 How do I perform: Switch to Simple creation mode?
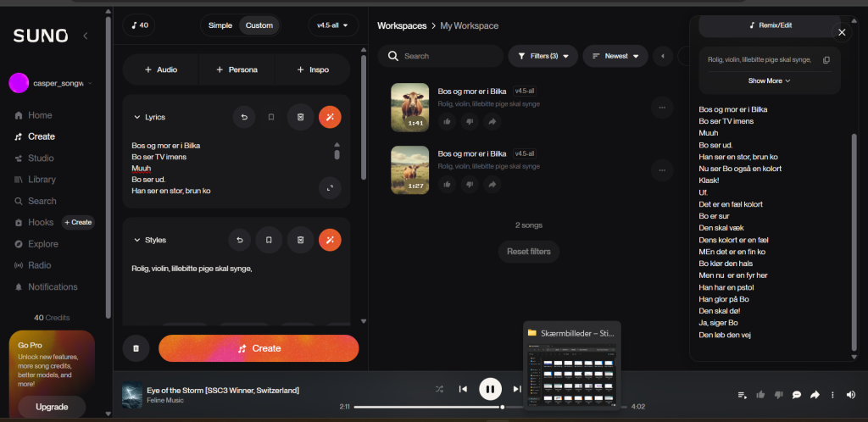click(x=220, y=25)
